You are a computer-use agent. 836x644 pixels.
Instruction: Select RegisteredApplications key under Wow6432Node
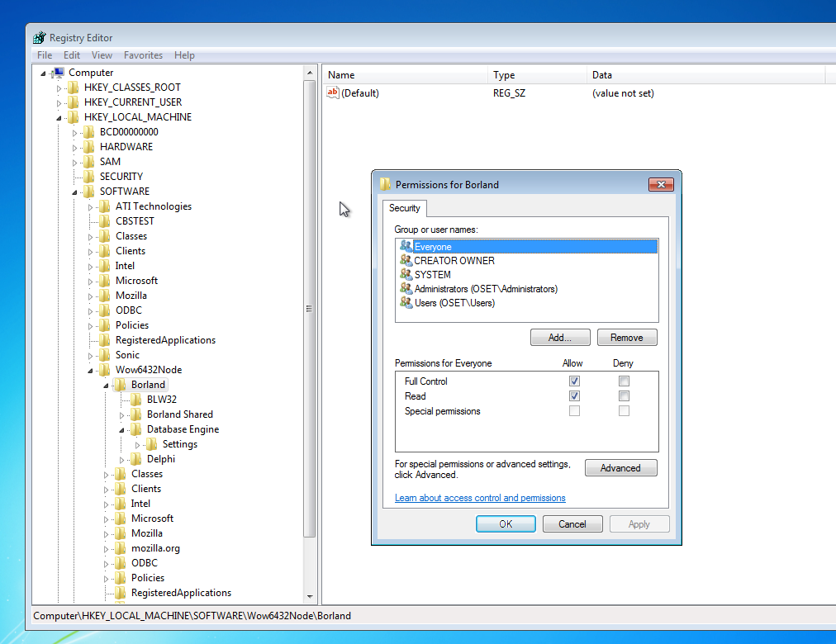(x=181, y=593)
